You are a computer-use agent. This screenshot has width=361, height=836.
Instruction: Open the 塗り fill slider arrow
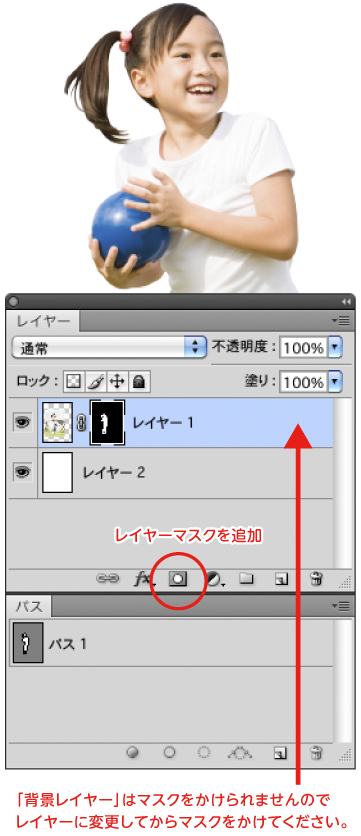point(334,382)
